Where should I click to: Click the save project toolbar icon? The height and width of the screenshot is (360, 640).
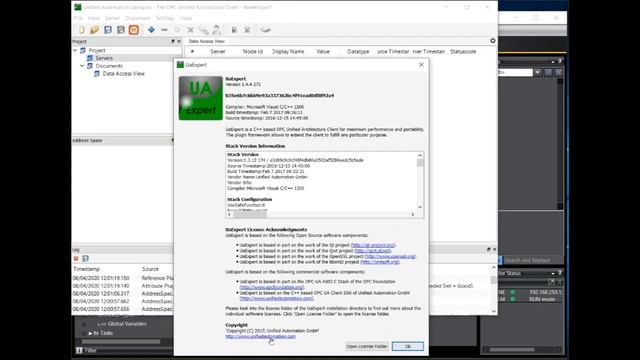click(x=108, y=30)
